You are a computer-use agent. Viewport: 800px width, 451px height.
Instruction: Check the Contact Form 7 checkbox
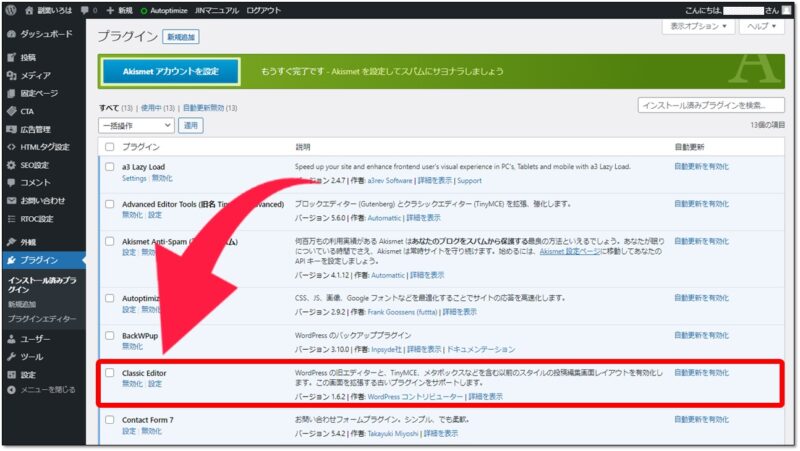(110, 420)
